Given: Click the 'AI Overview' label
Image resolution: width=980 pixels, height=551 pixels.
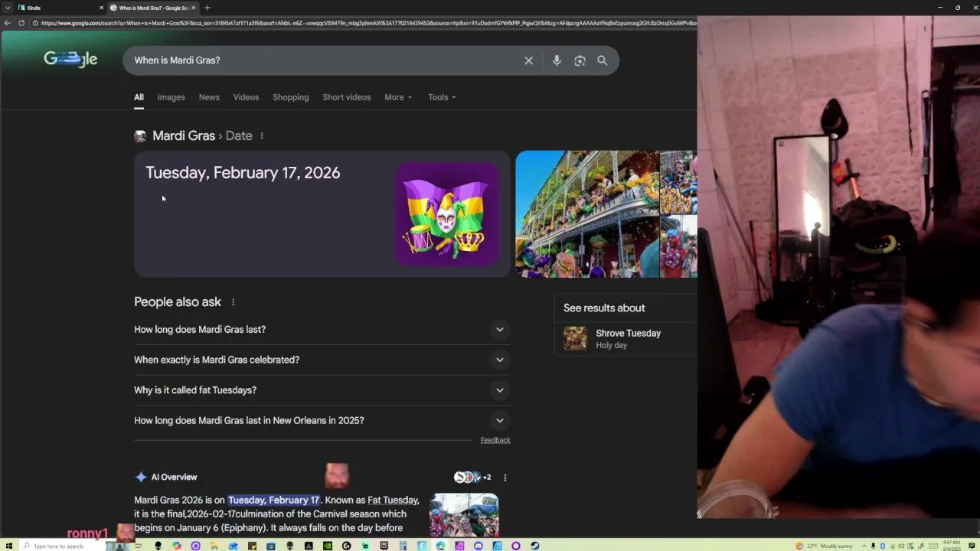Looking at the screenshot, I should click(174, 477).
